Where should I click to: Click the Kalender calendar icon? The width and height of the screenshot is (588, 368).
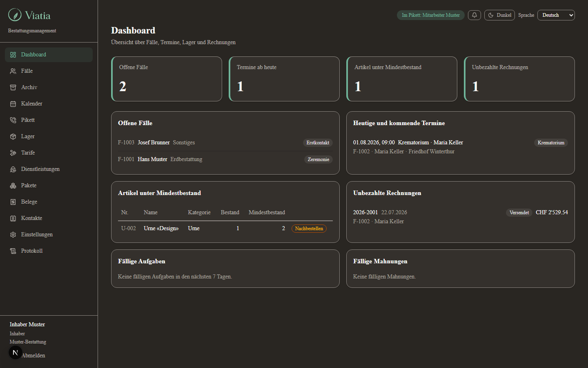pyautogui.click(x=13, y=104)
